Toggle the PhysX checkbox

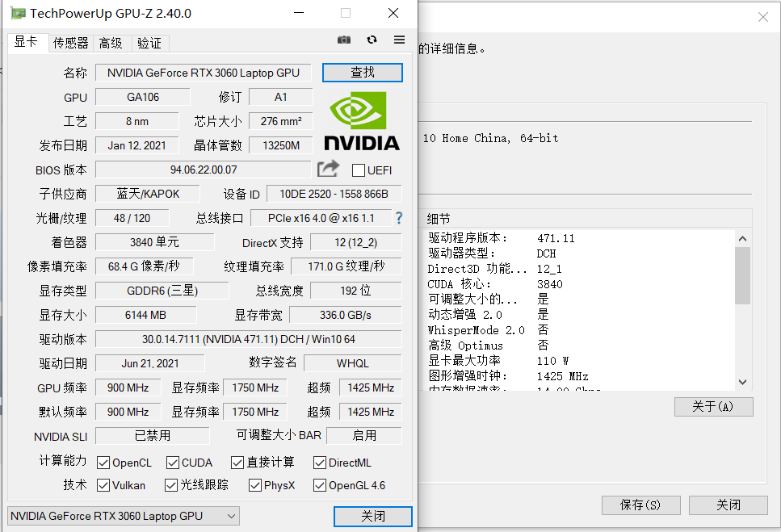pyautogui.click(x=255, y=485)
